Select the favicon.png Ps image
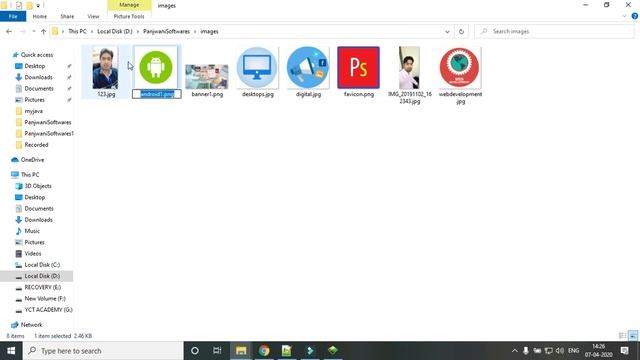Image resolution: width=640 pixels, height=360 pixels. tap(358, 67)
